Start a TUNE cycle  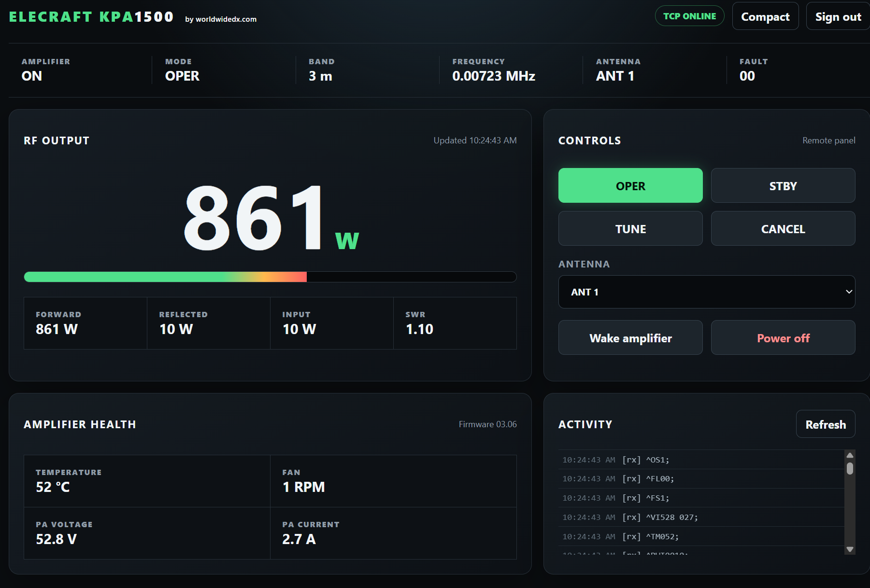coord(630,228)
